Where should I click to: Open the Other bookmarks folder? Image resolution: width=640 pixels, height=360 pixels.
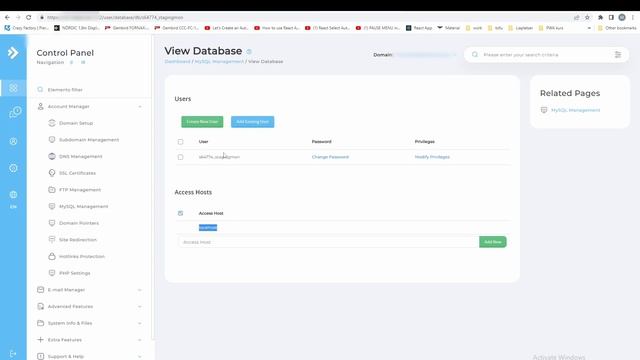point(617,28)
